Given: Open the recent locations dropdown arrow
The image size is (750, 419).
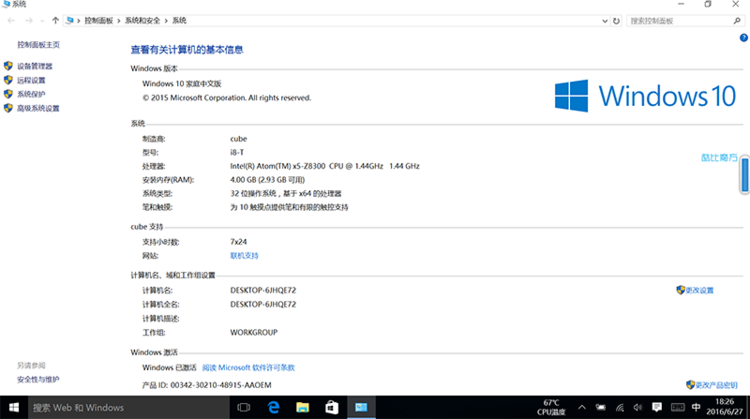Looking at the screenshot, I should pyautogui.click(x=40, y=20).
